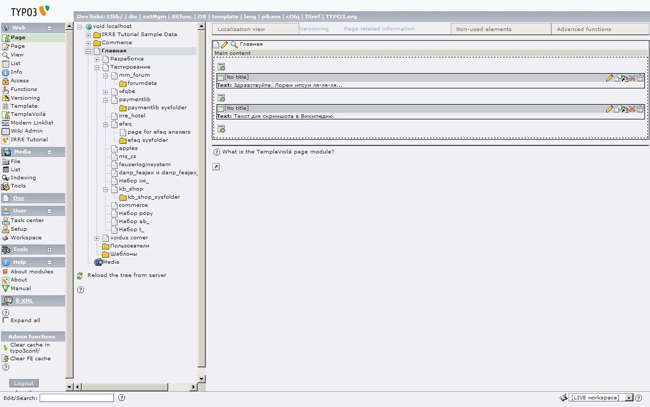650x407 pixels.
Task: Click the Media Indexing module icon
Action: point(6,178)
